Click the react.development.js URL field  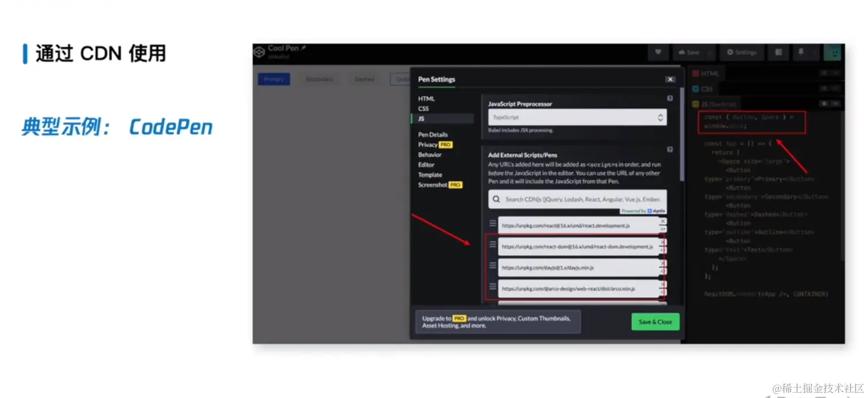[x=578, y=226]
